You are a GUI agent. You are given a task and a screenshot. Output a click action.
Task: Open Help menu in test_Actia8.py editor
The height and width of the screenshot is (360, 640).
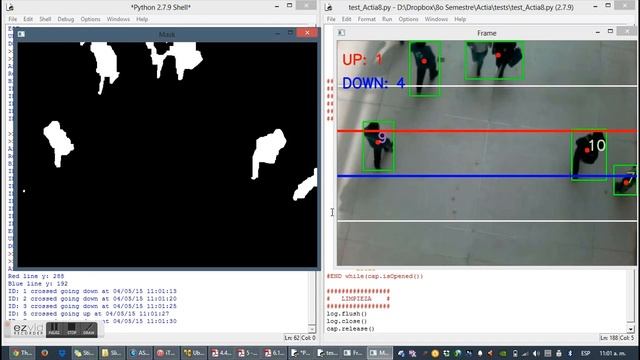460,19
